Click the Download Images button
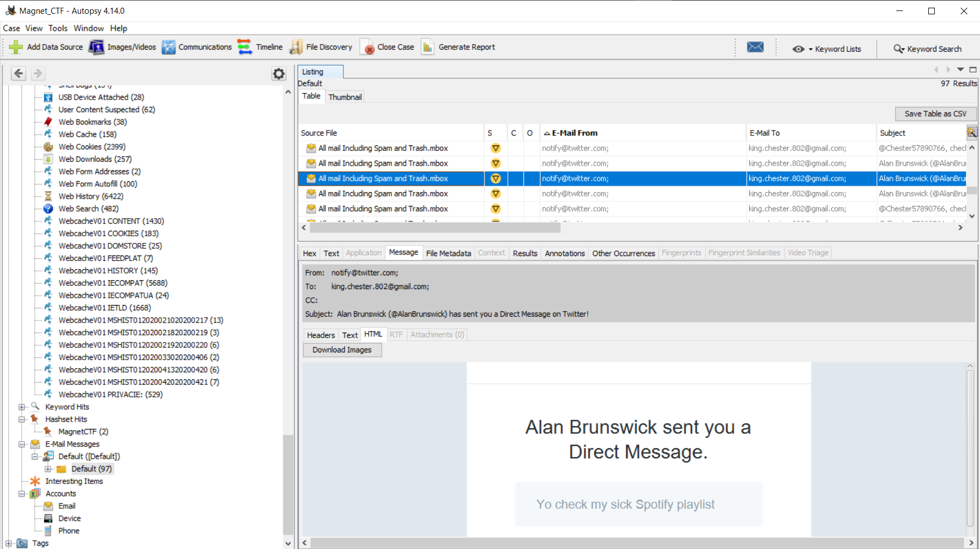This screenshot has width=980, height=549. tap(342, 350)
